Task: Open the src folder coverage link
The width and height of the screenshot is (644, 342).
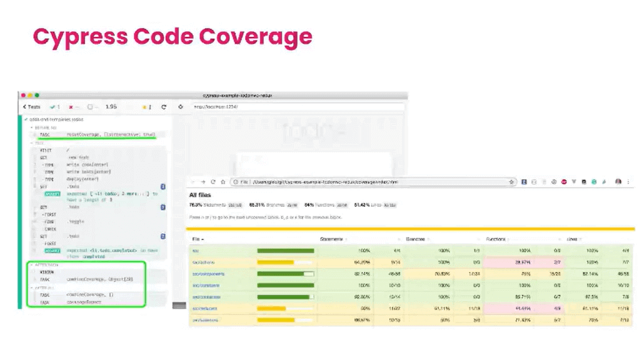Action: click(195, 251)
